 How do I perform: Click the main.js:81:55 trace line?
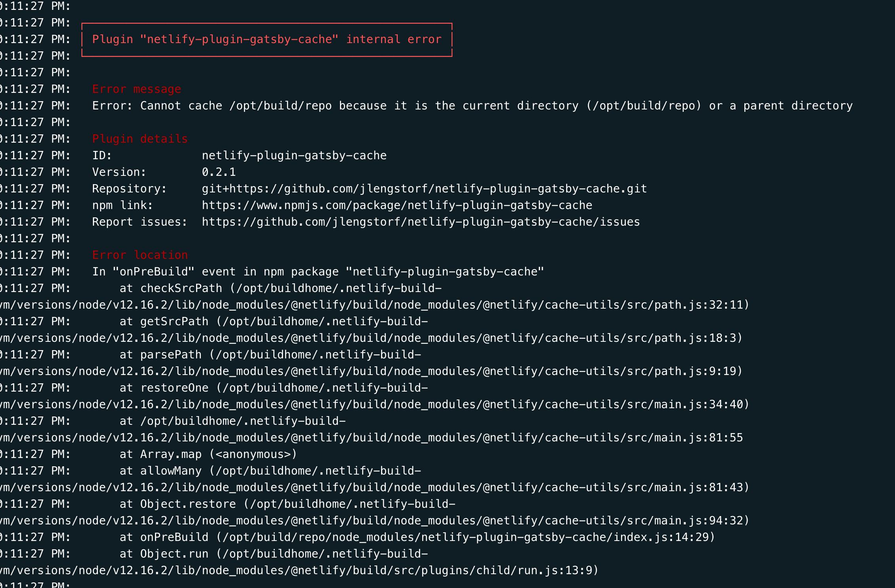click(371, 438)
